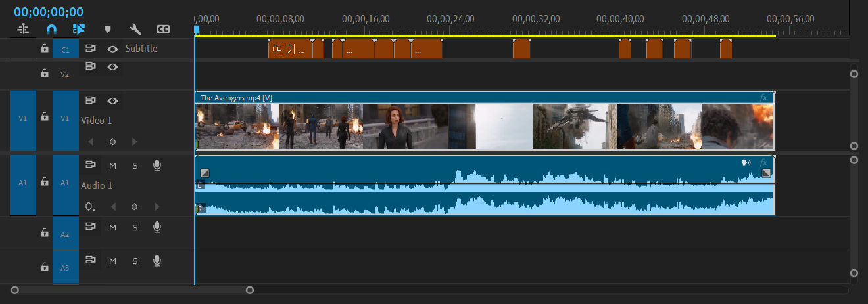868x304 pixels.
Task: Enable voice-over record on Audio 1
Action: pyautogui.click(x=157, y=165)
